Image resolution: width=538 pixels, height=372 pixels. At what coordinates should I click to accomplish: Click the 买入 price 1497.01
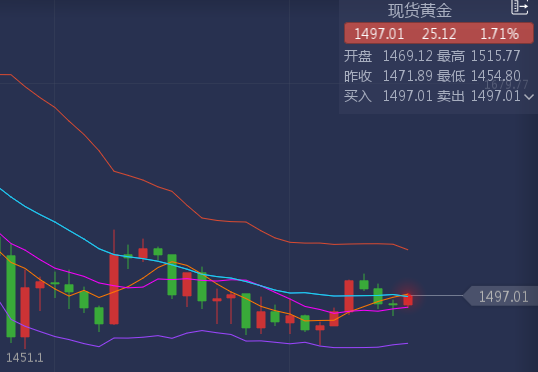[408, 96]
